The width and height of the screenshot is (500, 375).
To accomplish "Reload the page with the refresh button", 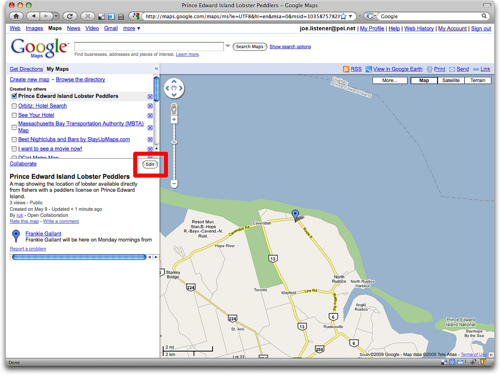I will point(70,16).
